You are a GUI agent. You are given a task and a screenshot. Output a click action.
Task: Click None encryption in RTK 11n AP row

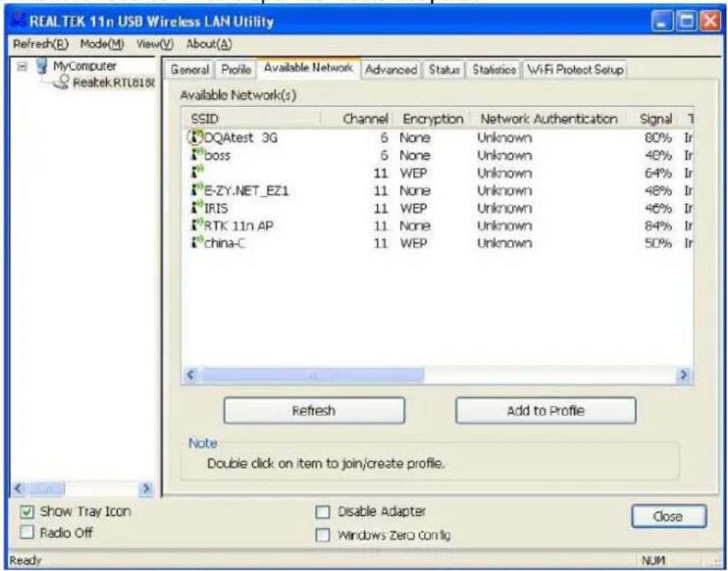tap(415, 226)
